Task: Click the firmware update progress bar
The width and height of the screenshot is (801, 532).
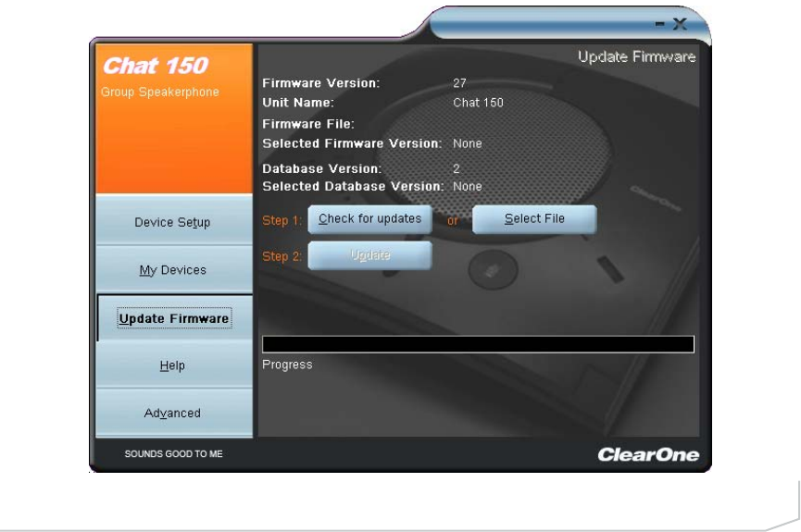Action: tap(478, 344)
